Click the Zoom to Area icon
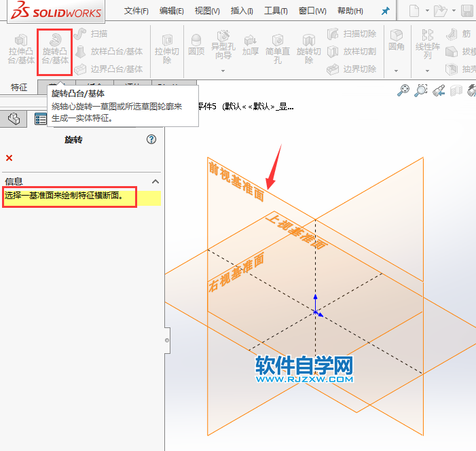 [x=421, y=90]
